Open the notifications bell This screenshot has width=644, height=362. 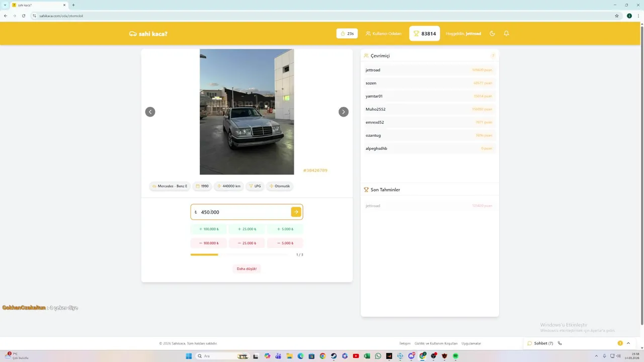[x=506, y=34]
